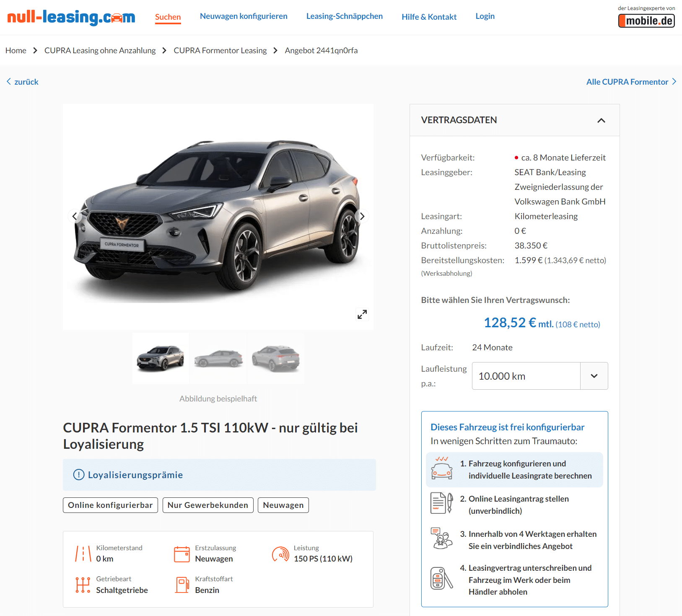Open the Login page
This screenshot has width=682, height=616.
[x=485, y=16]
